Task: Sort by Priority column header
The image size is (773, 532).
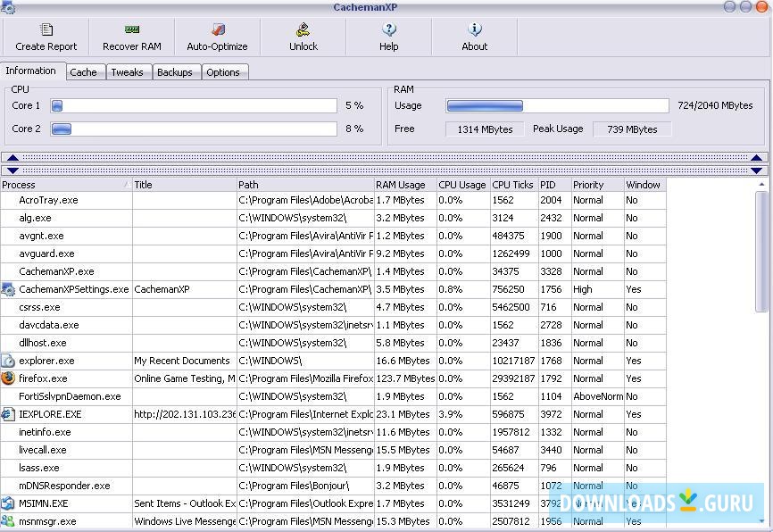Action: coord(597,185)
